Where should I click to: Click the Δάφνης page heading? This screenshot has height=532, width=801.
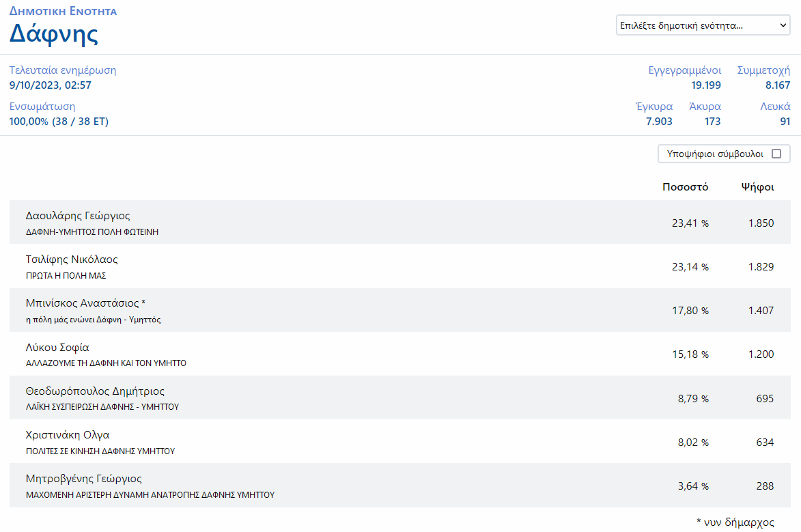click(53, 34)
